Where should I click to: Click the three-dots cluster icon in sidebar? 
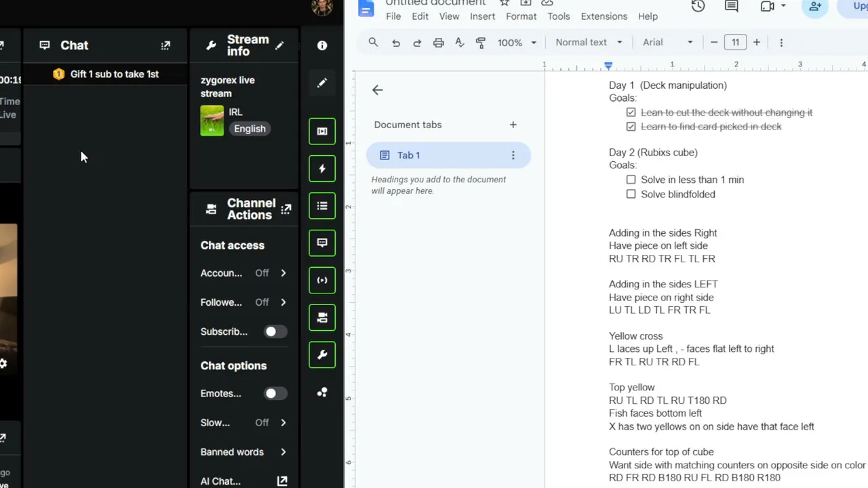pyautogui.click(x=322, y=392)
